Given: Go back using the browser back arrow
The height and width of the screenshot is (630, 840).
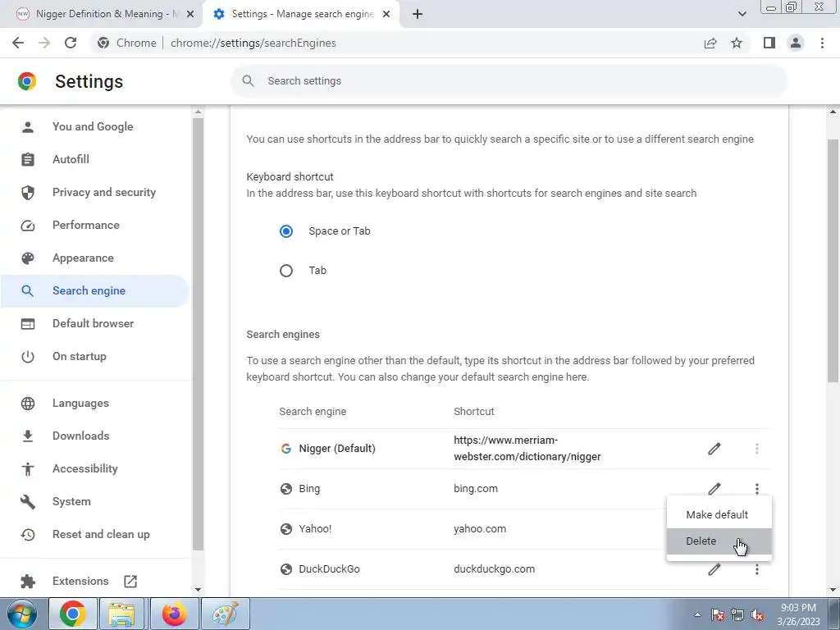Looking at the screenshot, I should pos(18,43).
